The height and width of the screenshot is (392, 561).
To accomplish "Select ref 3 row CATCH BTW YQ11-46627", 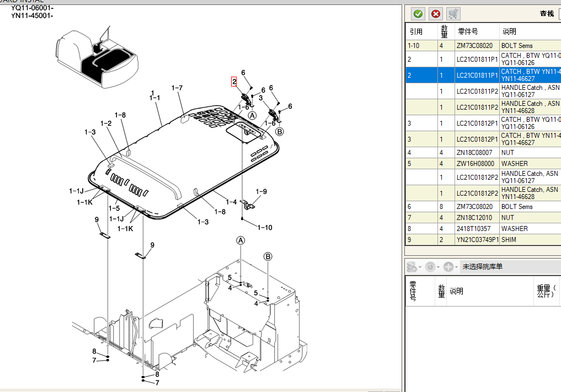I will 483,139.
